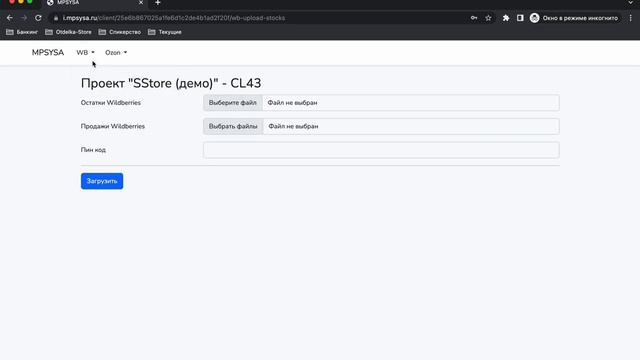Open the Otdelka-Store bookmarks folder
The image size is (640, 360).
pos(68,32)
